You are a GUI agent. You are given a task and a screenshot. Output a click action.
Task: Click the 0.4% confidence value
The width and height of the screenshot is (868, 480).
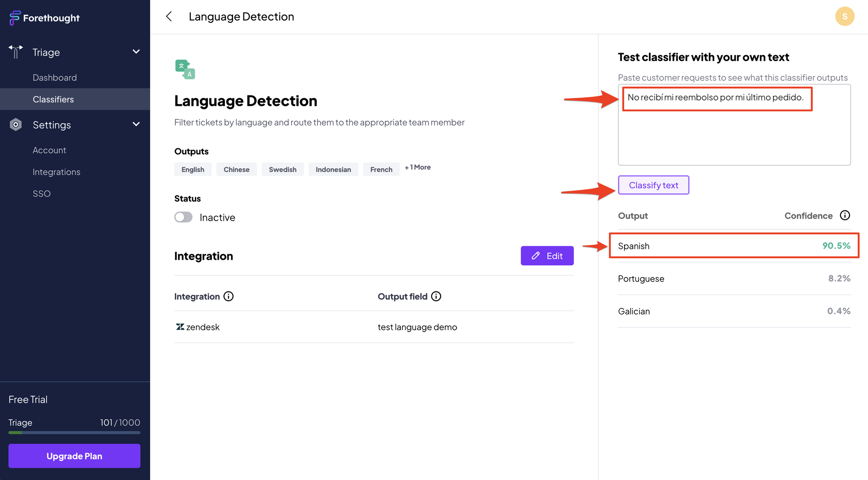click(838, 311)
